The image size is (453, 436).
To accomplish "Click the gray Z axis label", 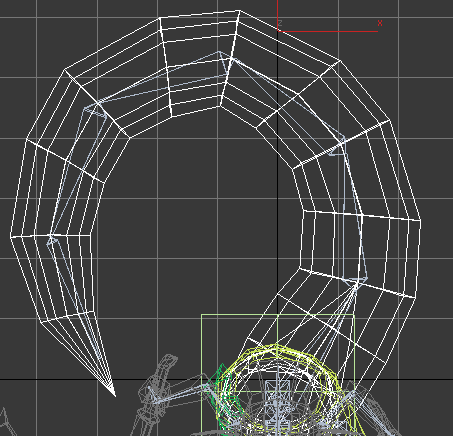I will pos(280,23).
